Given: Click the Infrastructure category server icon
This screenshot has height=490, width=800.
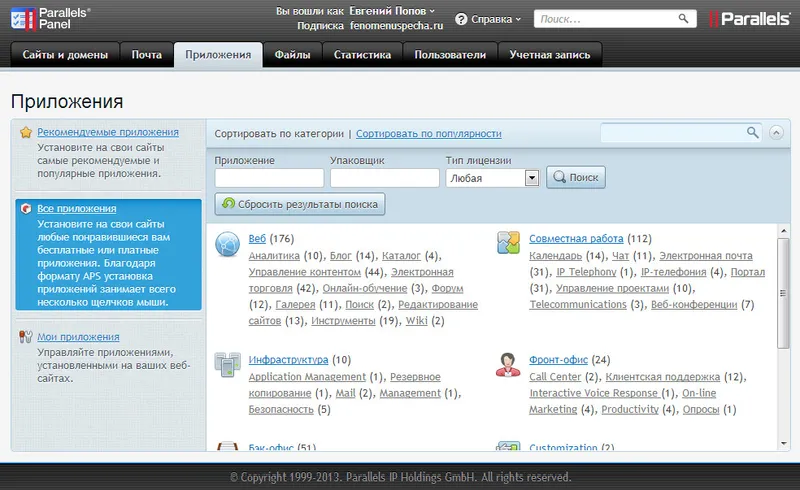Looking at the screenshot, I should tap(228, 364).
